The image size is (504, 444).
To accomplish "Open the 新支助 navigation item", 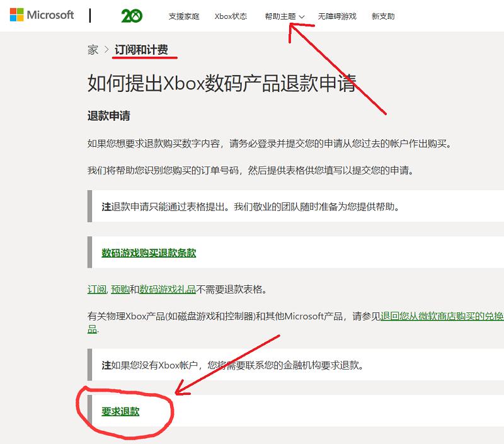I will tap(384, 16).
